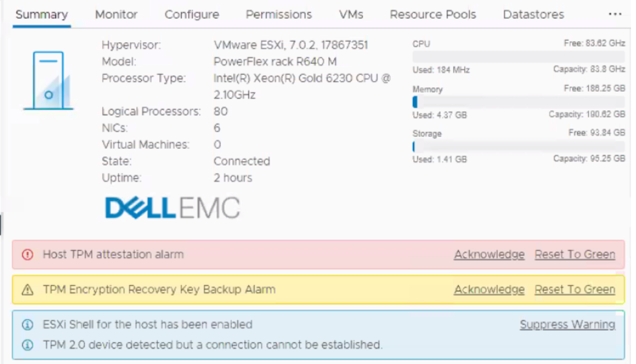Click the yellow TPM Encryption warning triangle icon
636x364 pixels.
[27, 290]
